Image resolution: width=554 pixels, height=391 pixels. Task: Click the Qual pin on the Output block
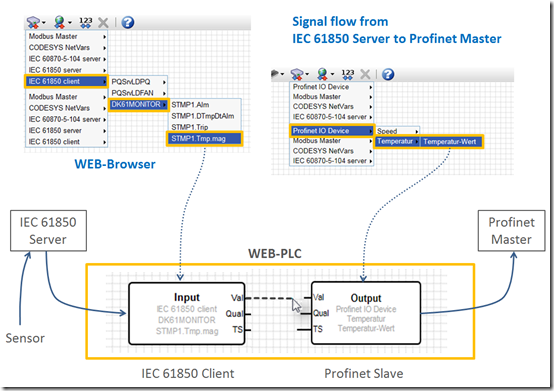coord(321,313)
